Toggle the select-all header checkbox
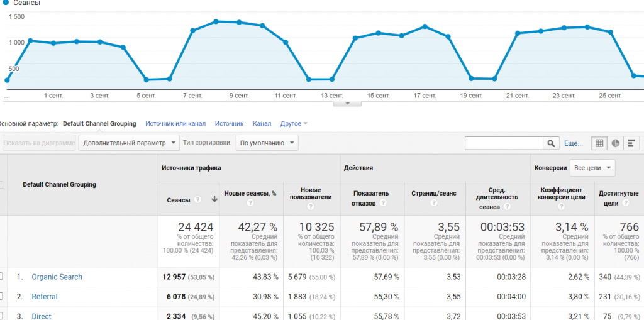644x320 pixels. [1, 185]
